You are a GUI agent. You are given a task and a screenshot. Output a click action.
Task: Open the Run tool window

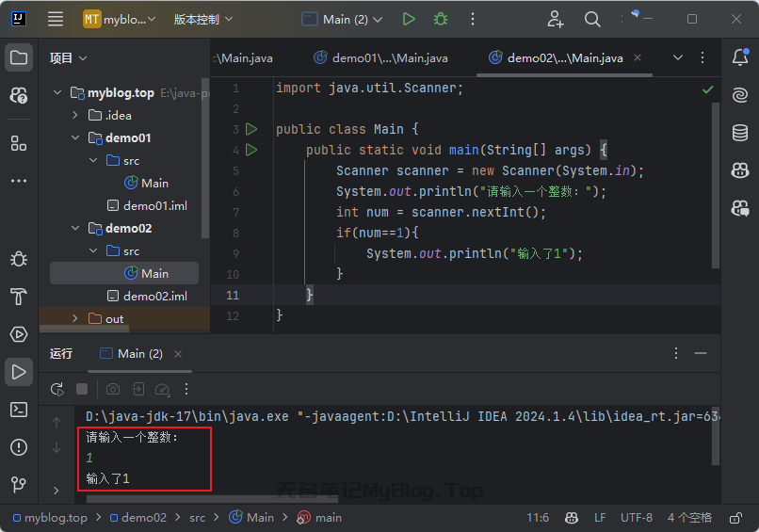19,372
